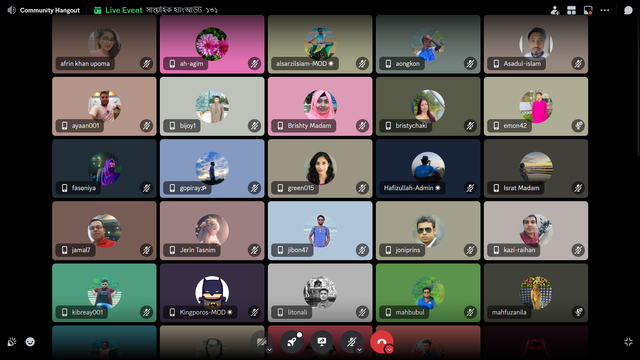Image resolution: width=640 pixels, height=360 pixels.
Task: Exit full screen mode
Action: pyautogui.click(x=628, y=342)
